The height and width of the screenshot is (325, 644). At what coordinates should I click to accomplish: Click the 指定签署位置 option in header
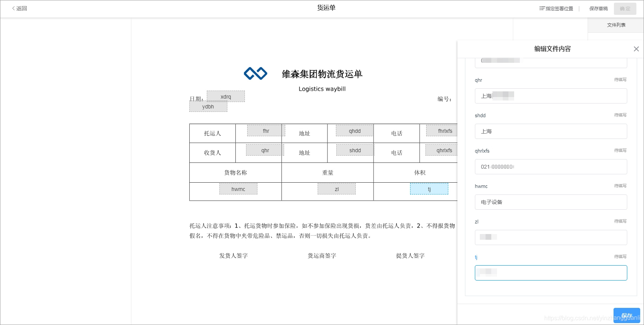click(556, 8)
